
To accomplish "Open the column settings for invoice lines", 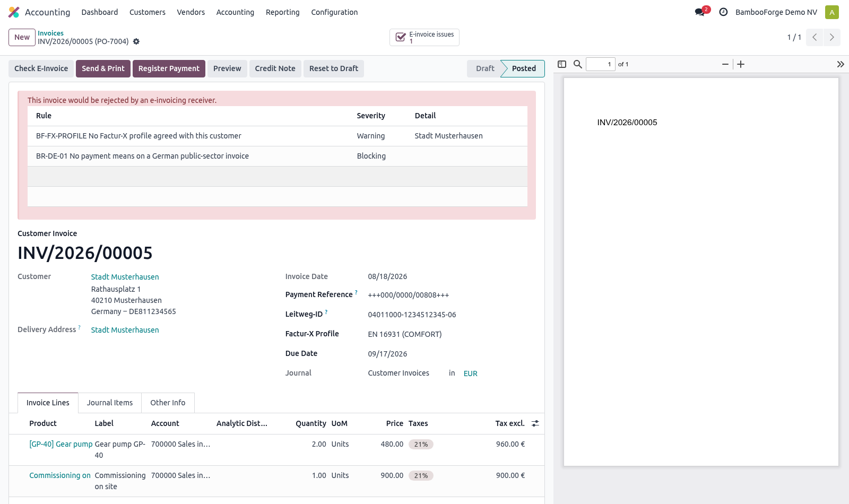I will point(535,423).
